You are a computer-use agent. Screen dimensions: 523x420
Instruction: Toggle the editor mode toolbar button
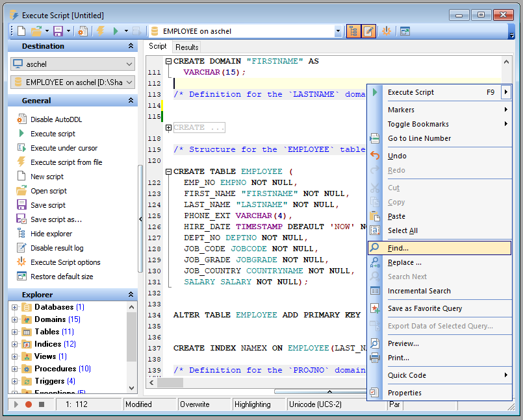click(368, 31)
